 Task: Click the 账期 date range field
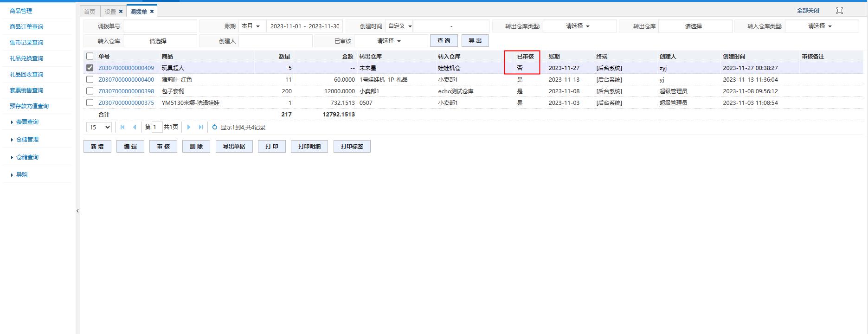pyautogui.click(x=304, y=26)
